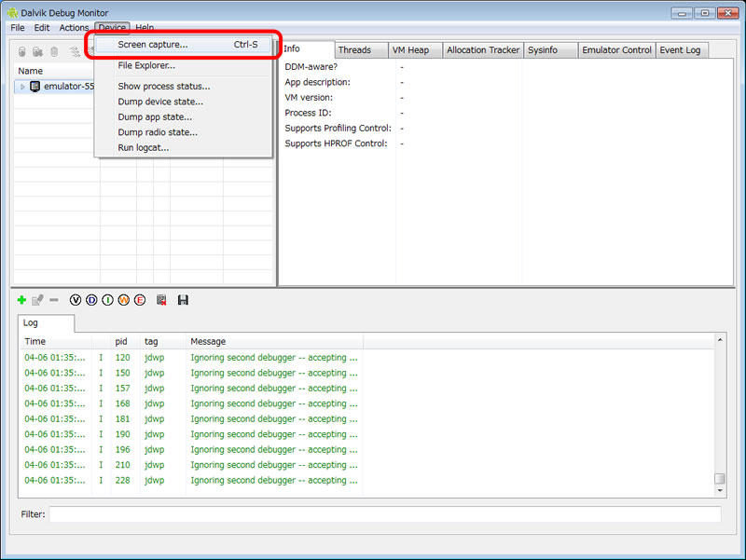Switch to the VM Heap tab
This screenshot has height=560, width=746.
tap(415, 50)
